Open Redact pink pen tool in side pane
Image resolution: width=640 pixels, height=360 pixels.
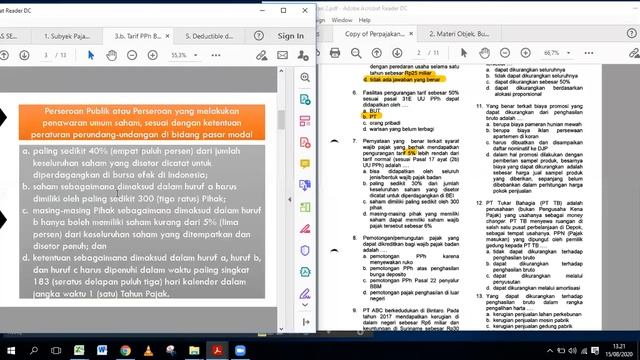(x=305, y=229)
